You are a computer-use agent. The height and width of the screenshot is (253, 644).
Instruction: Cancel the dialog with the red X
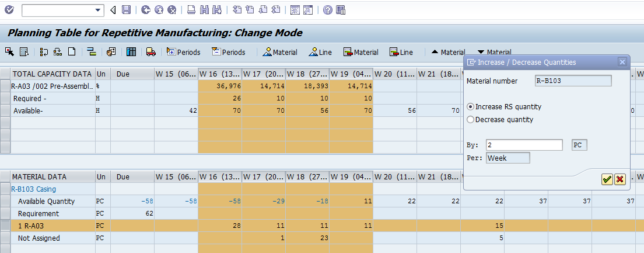coord(619,179)
